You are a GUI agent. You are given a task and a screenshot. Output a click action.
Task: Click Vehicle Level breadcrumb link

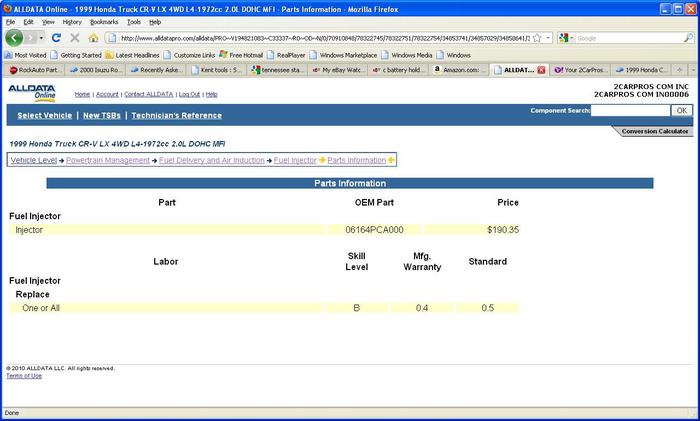click(x=33, y=160)
